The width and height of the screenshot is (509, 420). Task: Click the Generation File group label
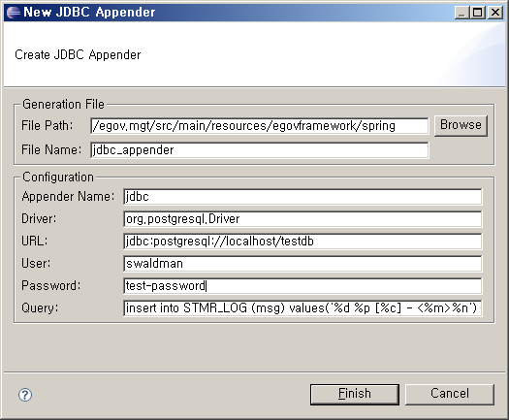tap(63, 104)
